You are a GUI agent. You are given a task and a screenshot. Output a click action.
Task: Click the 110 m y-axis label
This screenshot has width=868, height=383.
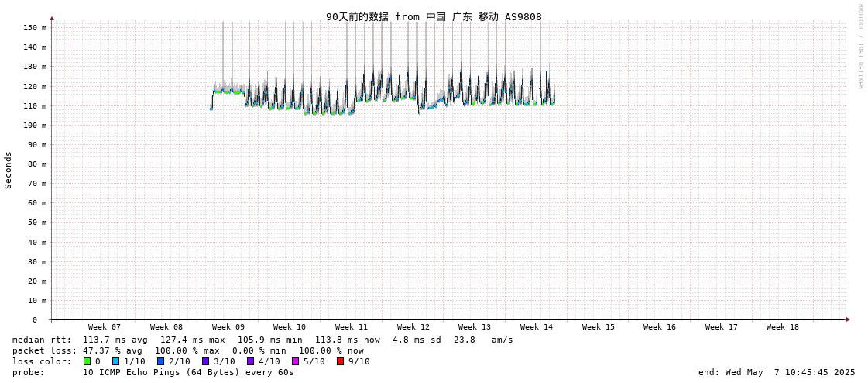click(36, 106)
